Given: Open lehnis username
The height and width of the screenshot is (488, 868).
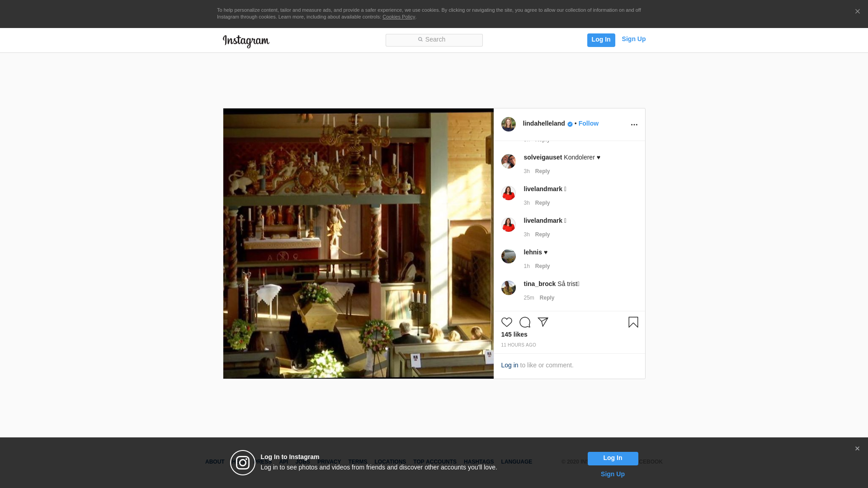Looking at the screenshot, I should click(533, 252).
